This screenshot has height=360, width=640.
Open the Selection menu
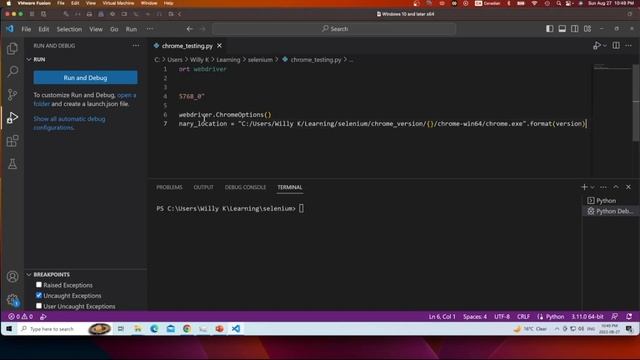tap(69, 29)
